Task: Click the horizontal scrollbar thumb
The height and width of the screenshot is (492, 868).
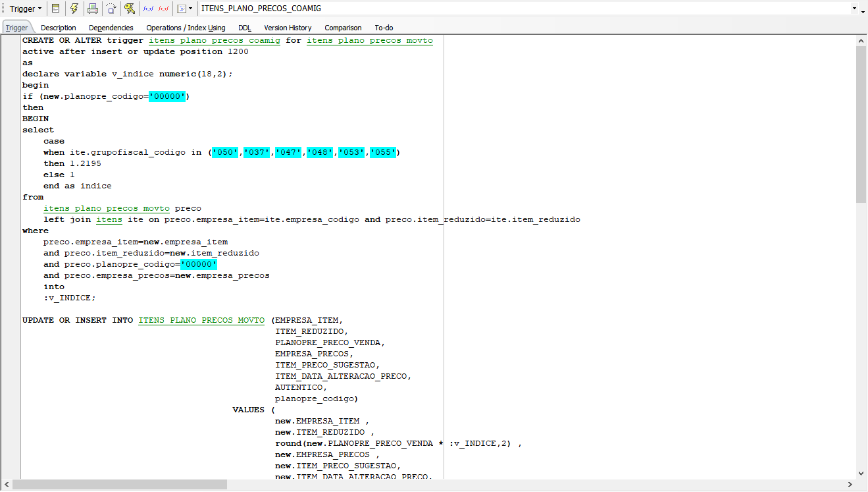Action: [x=119, y=485]
